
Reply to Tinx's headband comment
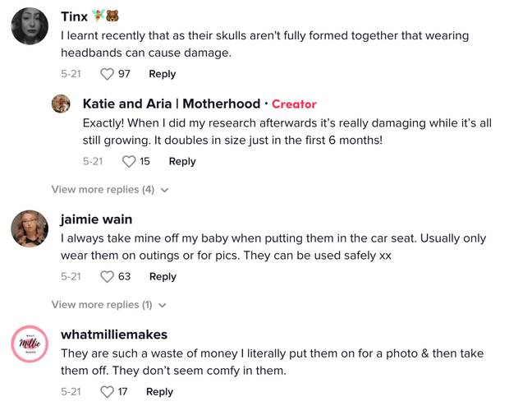tap(163, 74)
